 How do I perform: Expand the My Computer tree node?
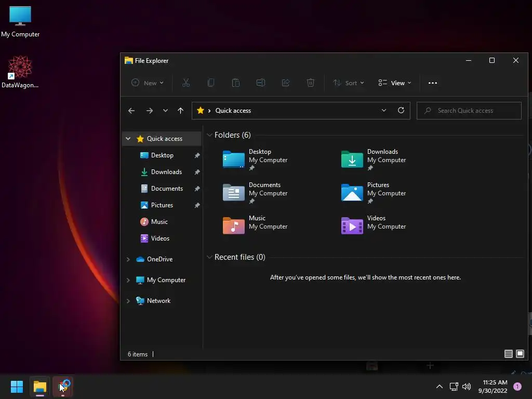click(x=128, y=280)
